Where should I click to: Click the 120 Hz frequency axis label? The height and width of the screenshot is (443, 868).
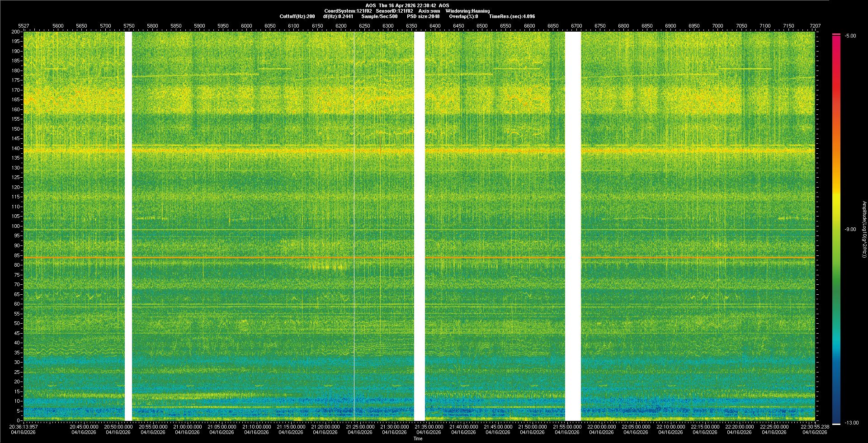[x=16, y=187]
